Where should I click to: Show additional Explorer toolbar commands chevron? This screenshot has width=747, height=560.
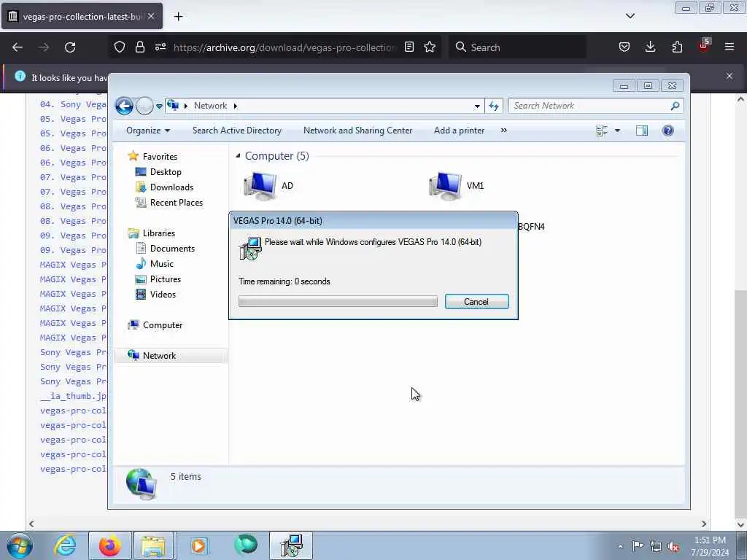click(504, 131)
